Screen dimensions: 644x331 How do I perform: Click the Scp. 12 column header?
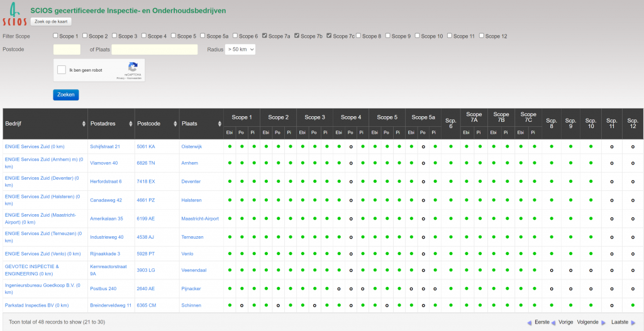pyautogui.click(x=633, y=124)
